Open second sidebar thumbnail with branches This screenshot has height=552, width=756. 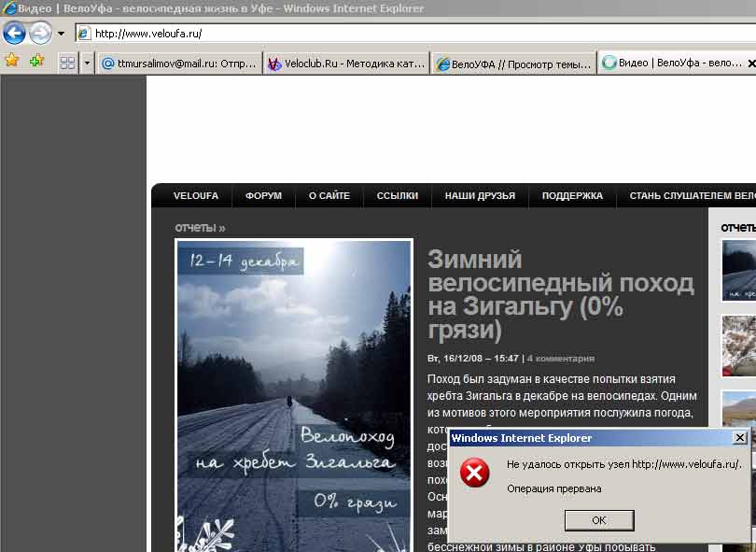pyautogui.click(x=739, y=346)
